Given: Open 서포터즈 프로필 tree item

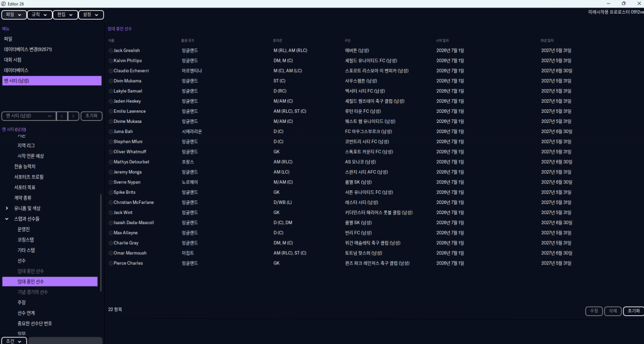Looking at the screenshot, I should 29,177.
